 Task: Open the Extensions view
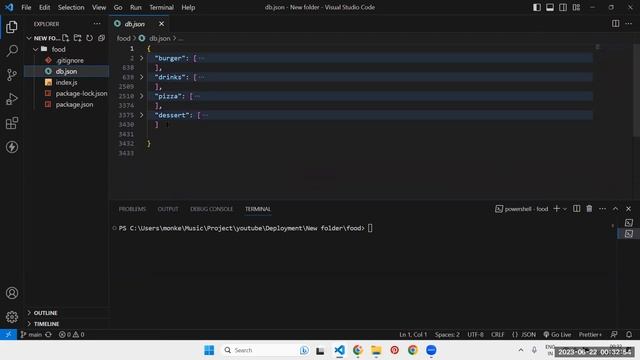pos(12,123)
